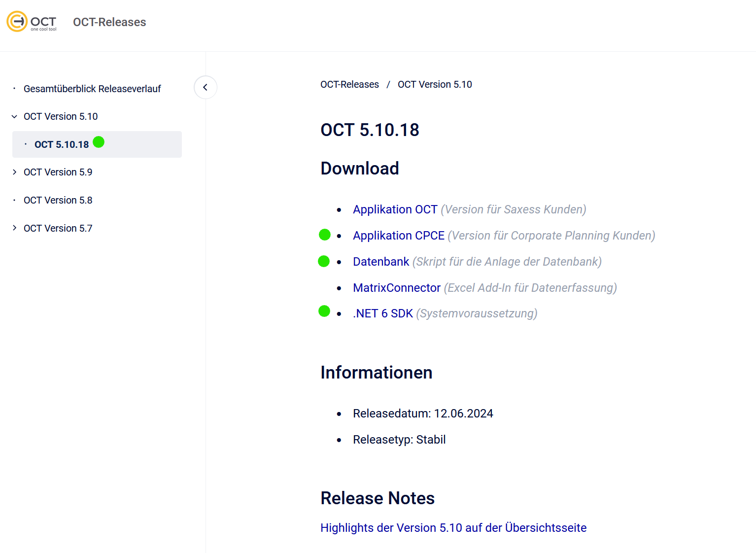756x553 pixels.
Task: Open the Datenbank script download link
Action: point(381,262)
